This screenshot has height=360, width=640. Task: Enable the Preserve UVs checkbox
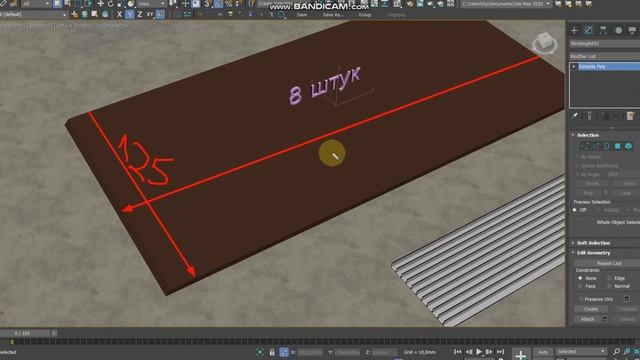click(581, 299)
